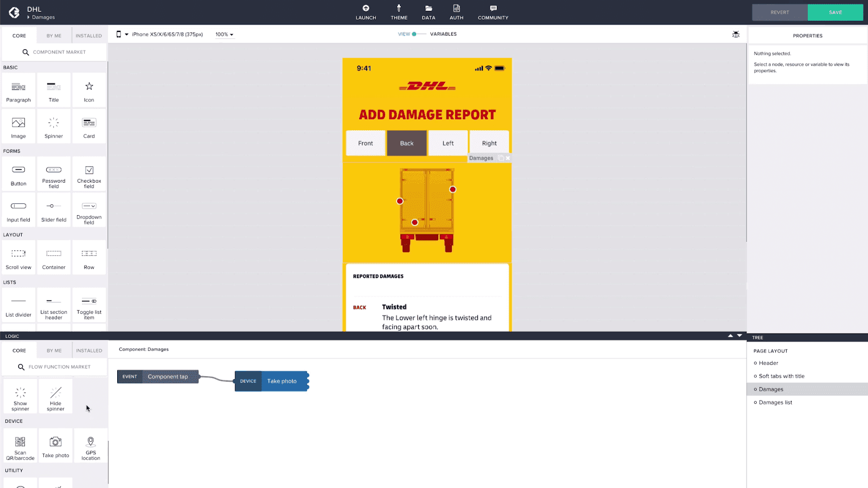Switch to the Installed logic tab

click(89, 350)
